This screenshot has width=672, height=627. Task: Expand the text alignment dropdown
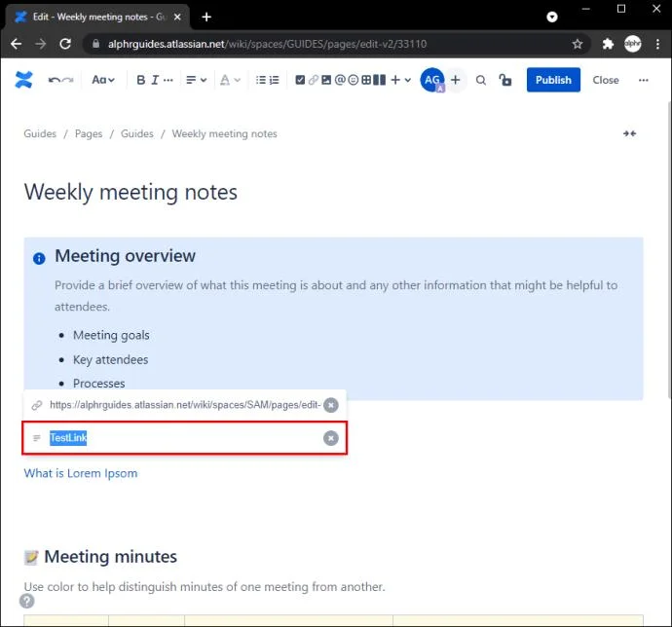click(196, 80)
